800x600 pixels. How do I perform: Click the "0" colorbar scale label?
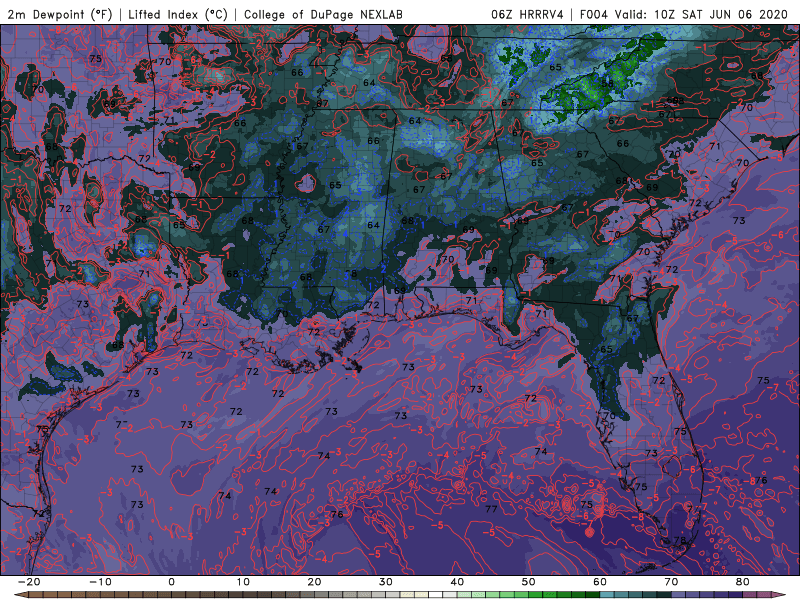tap(171, 582)
